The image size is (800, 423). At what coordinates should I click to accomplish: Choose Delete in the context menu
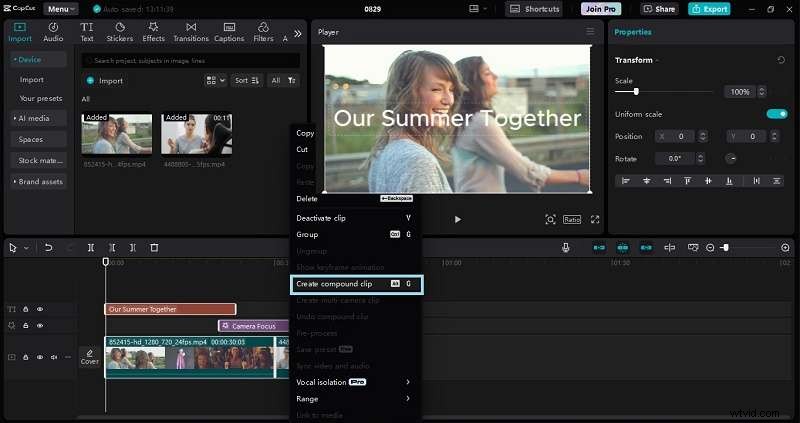click(355, 198)
